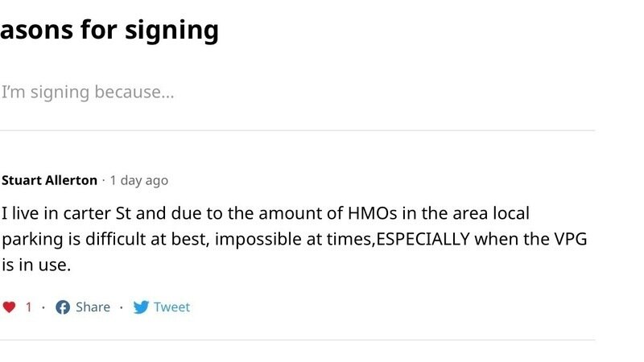Screen dimensions: 644x362
Task: Click the dot separator after the like count
Action: tap(43, 307)
